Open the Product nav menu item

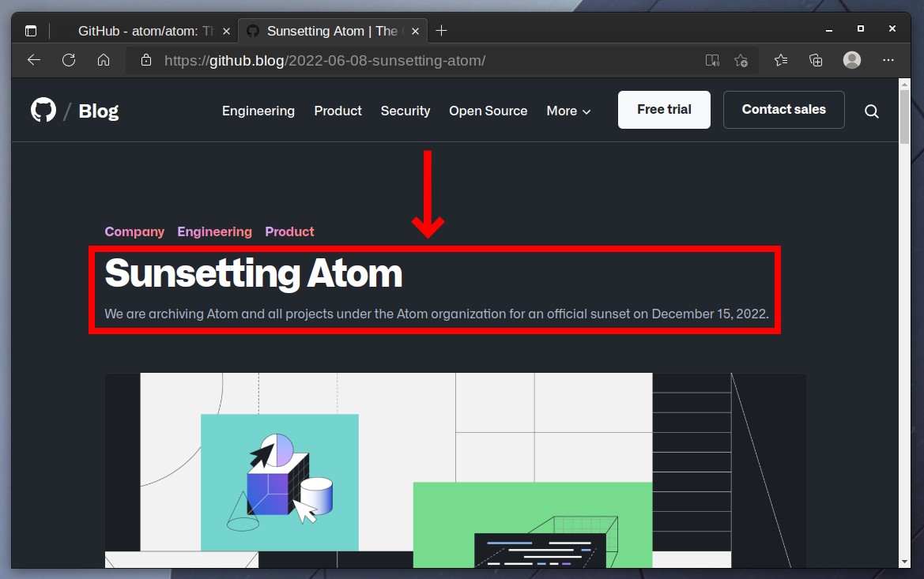click(x=338, y=111)
